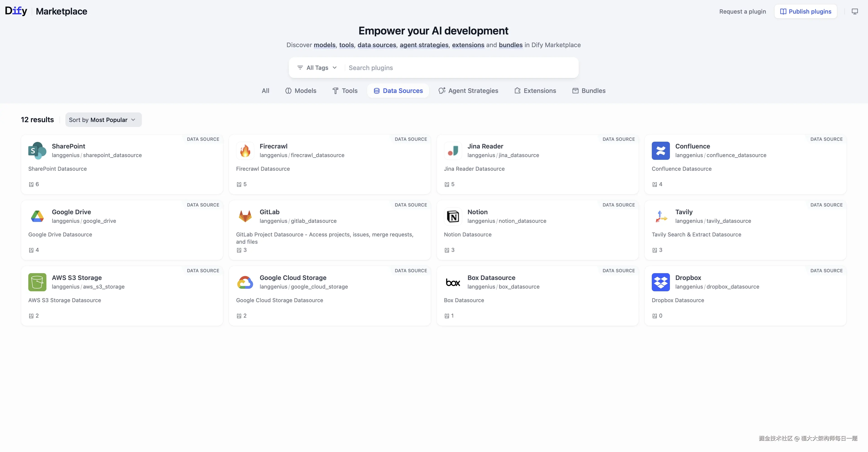Toggle the display theme monitor icon
This screenshot has width=868, height=452.
[x=855, y=12]
